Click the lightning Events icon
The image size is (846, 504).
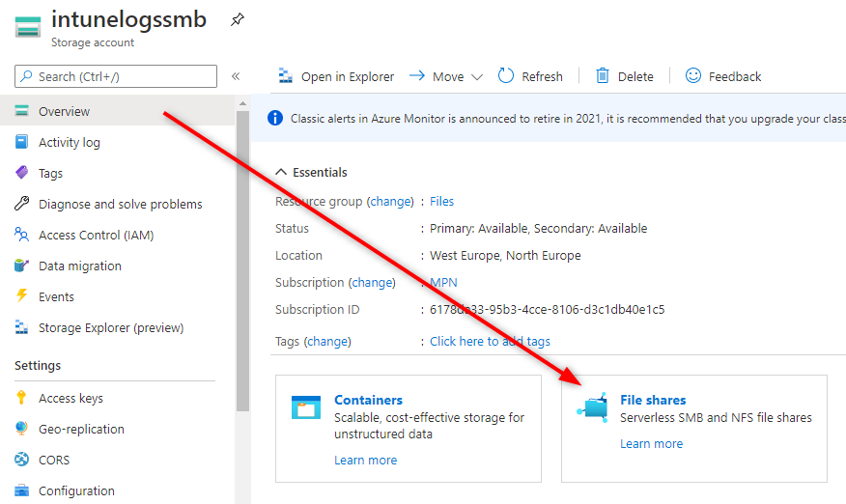21,296
